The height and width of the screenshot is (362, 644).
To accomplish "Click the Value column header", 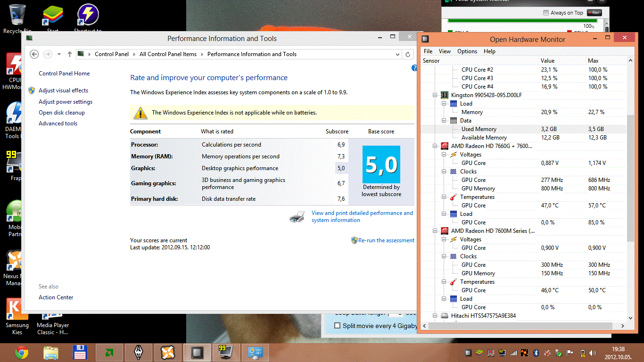I will click(562, 61).
